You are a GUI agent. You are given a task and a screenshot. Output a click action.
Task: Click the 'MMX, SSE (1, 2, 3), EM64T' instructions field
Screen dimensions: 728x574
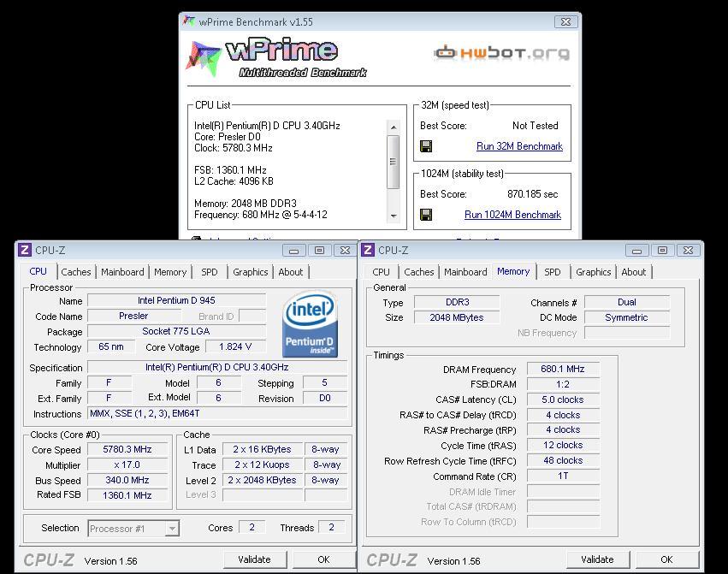pyautogui.click(x=216, y=413)
